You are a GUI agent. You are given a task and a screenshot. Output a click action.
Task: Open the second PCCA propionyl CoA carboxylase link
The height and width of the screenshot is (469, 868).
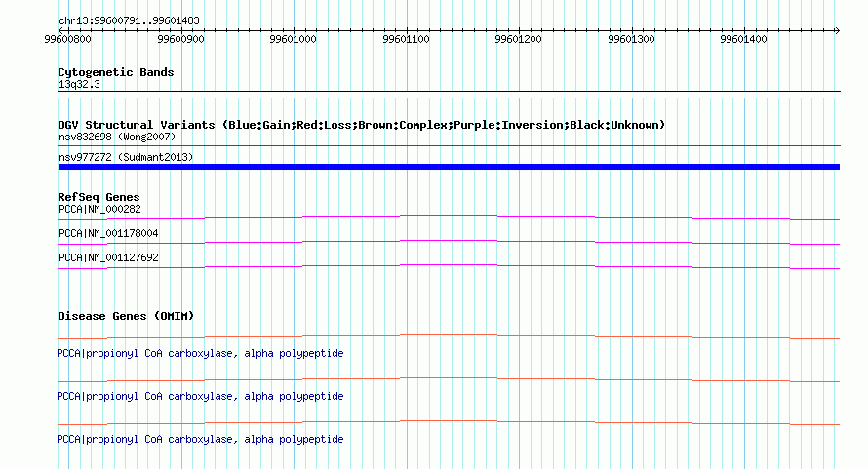(200, 397)
